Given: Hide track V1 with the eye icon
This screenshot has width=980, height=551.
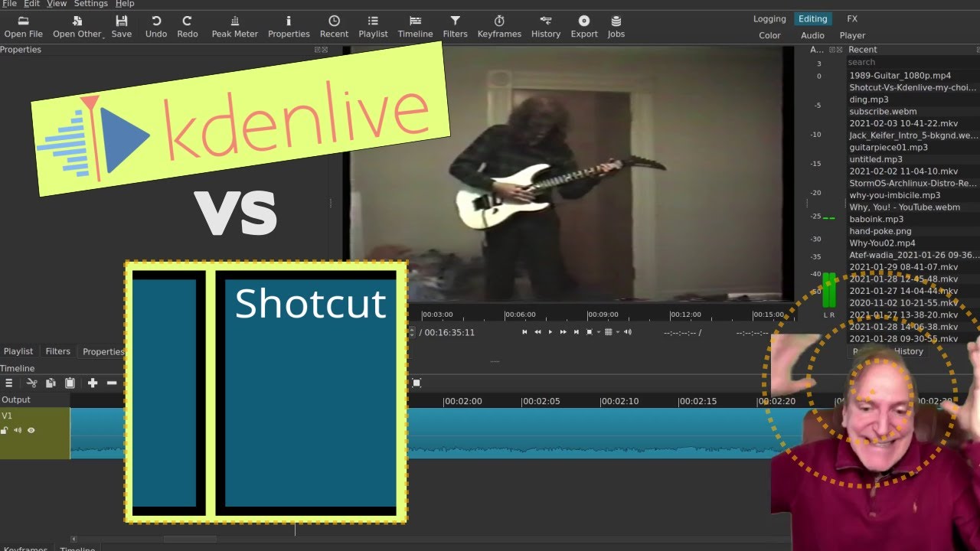Looking at the screenshot, I should pyautogui.click(x=31, y=430).
